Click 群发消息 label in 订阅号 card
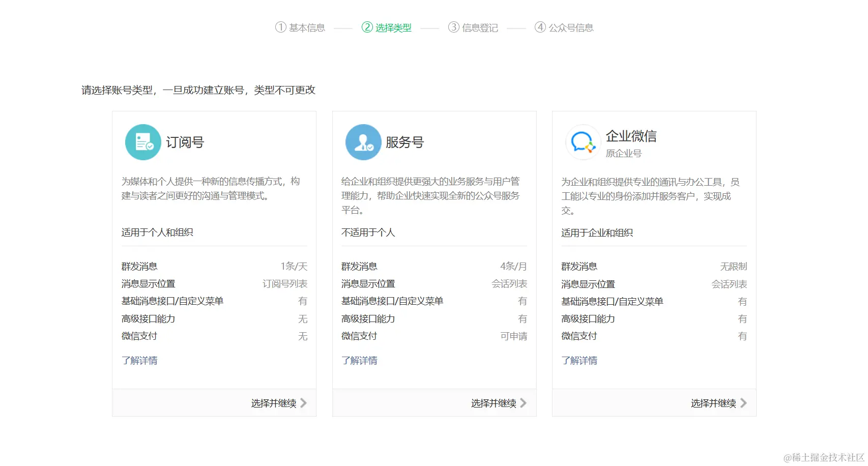The width and height of the screenshot is (868, 466). [x=139, y=267]
